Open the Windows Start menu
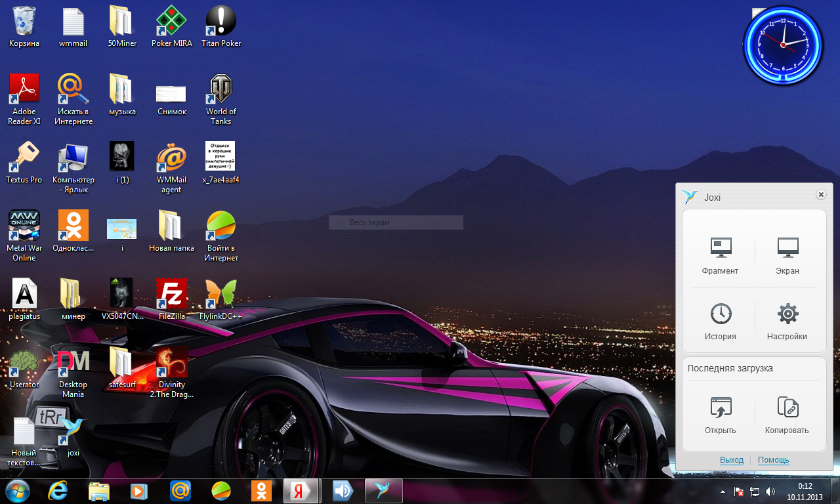This screenshot has width=840, height=504. tap(18, 491)
